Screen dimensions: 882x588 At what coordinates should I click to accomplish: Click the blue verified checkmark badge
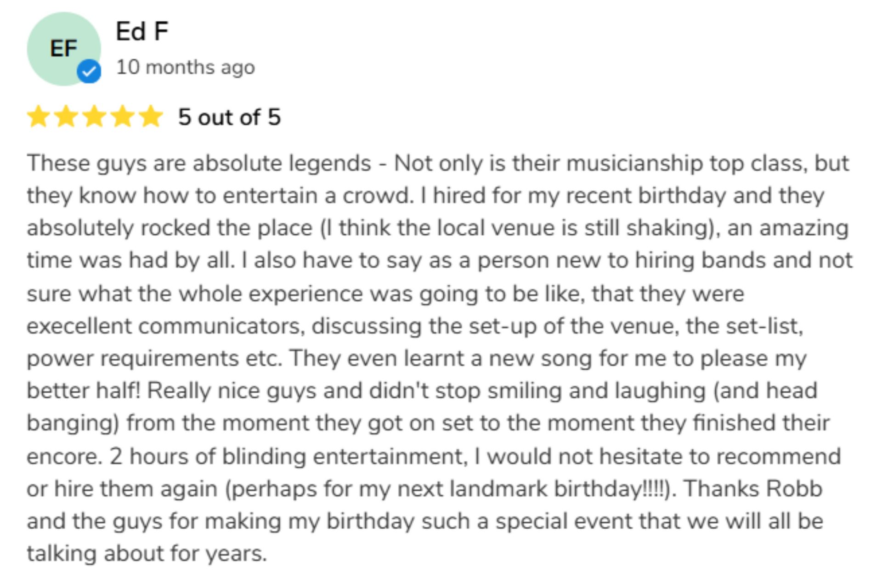point(89,71)
